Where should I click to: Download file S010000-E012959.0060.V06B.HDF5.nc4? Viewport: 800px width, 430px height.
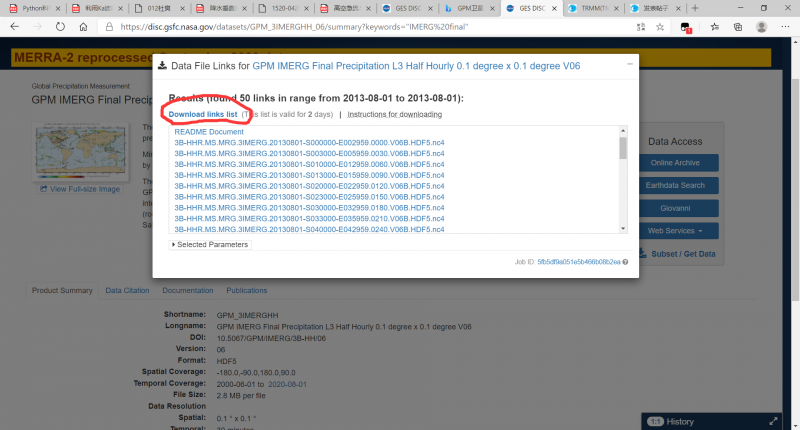pyautogui.click(x=309, y=164)
